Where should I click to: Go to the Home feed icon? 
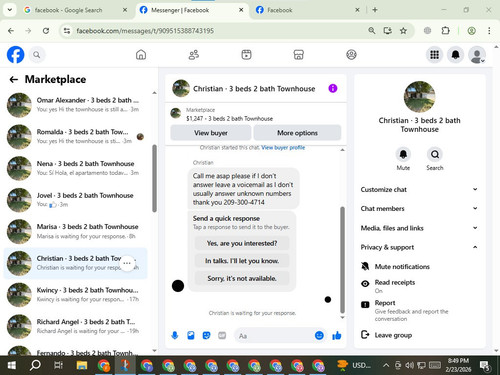141,55
